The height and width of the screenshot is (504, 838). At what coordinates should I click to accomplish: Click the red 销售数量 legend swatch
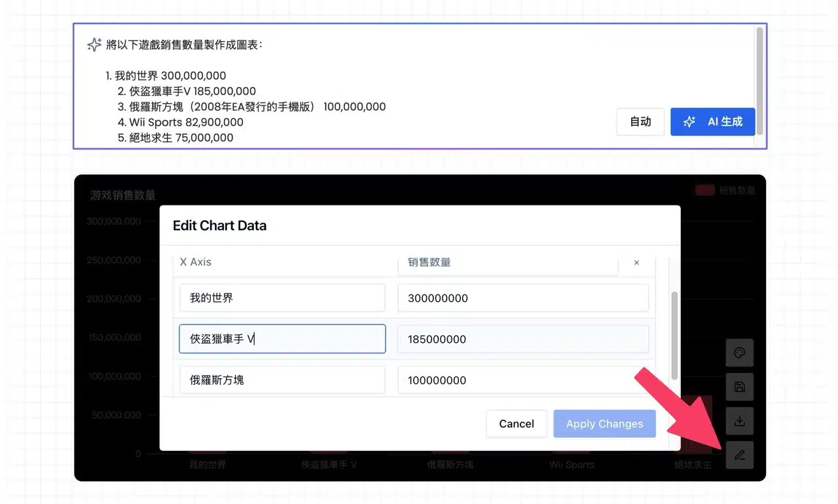click(704, 190)
